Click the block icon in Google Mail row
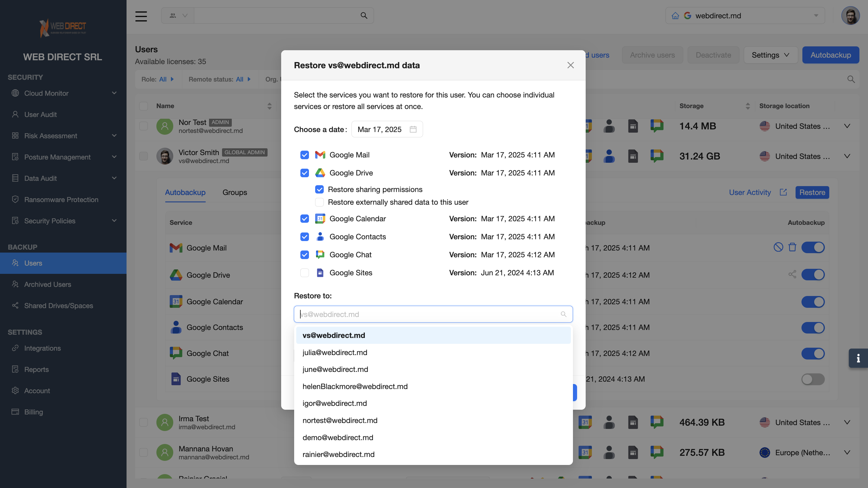The width and height of the screenshot is (868, 488). [x=778, y=247]
